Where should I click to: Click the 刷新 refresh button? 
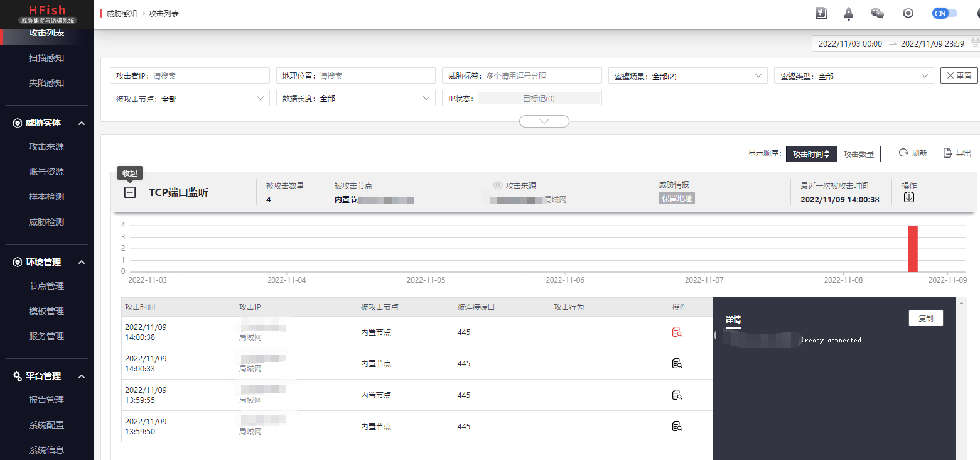point(913,153)
